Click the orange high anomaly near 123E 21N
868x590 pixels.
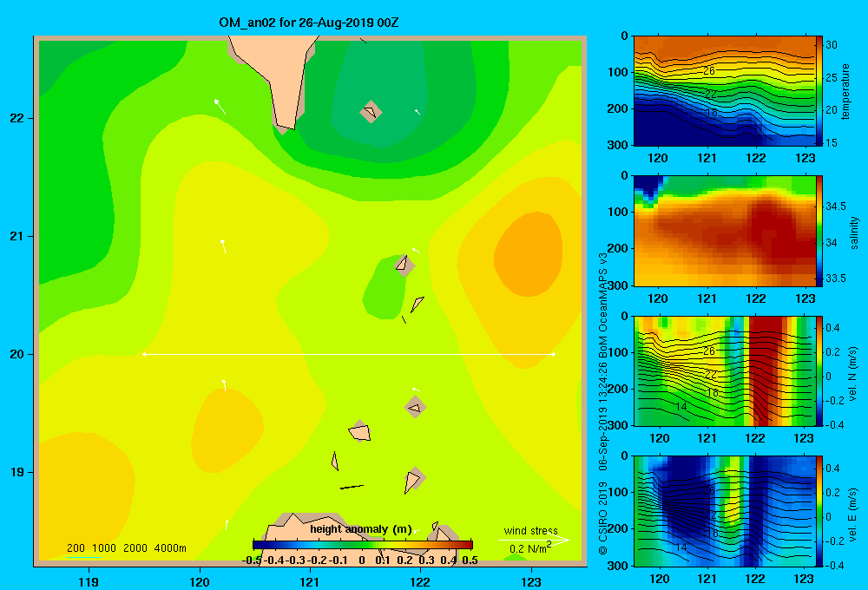pyautogui.click(x=529, y=256)
